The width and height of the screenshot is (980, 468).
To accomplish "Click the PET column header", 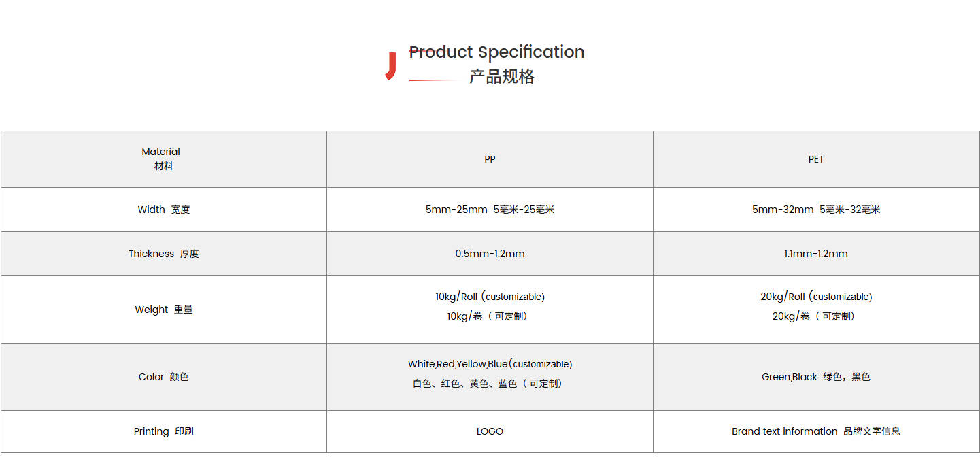I will 816,159.
